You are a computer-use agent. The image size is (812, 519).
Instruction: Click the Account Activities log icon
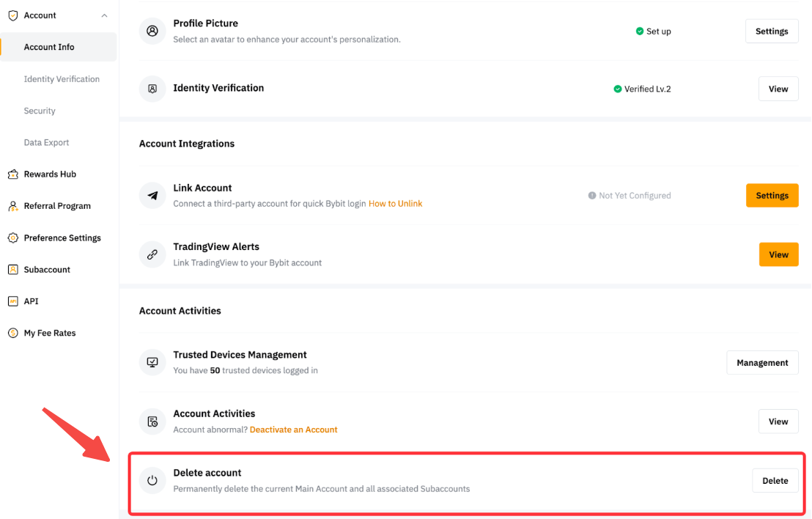point(152,422)
